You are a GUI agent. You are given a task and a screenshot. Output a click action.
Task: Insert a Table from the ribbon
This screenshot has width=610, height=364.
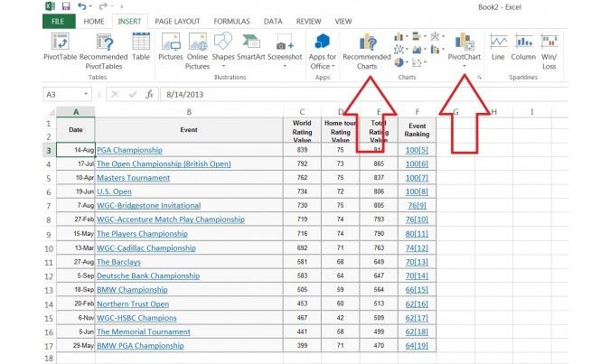tap(141, 48)
